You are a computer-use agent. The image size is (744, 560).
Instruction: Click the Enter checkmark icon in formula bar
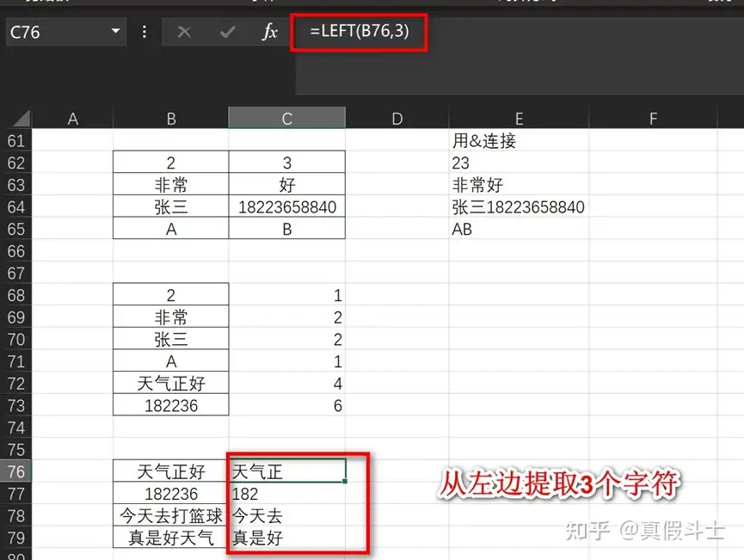[x=228, y=33]
